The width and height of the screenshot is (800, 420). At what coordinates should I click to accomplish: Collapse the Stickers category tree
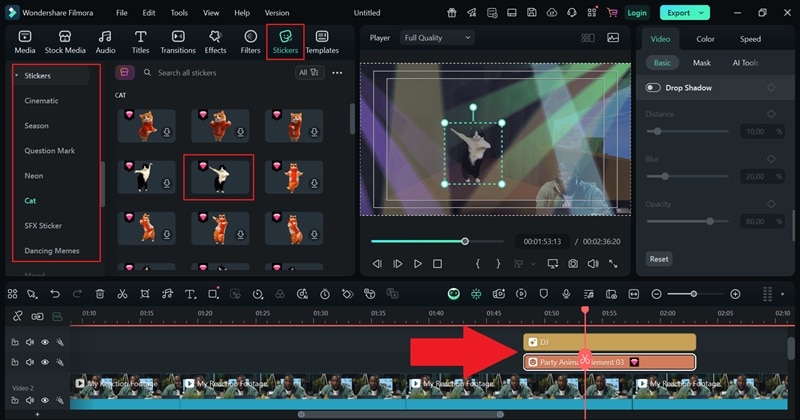coord(16,76)
